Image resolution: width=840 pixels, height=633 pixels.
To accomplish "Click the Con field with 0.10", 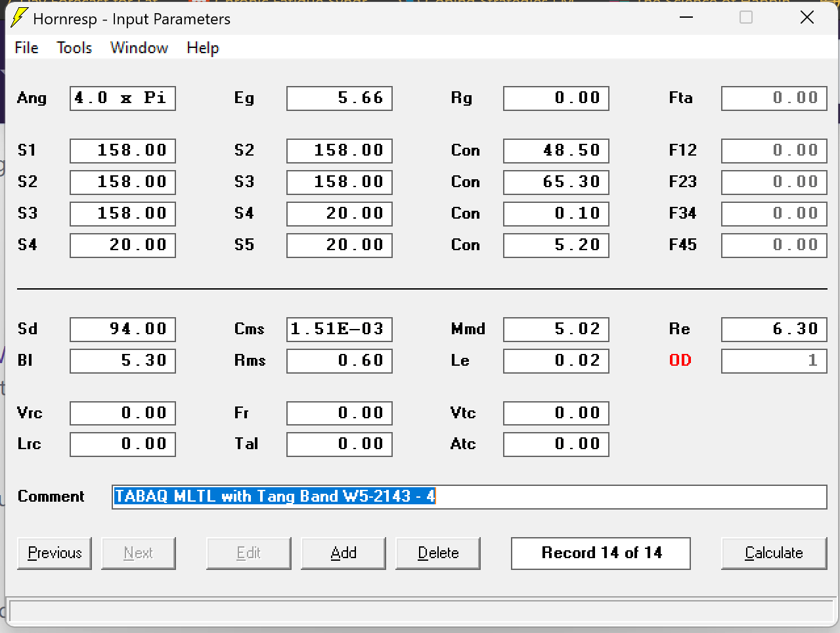I will 556,213.
